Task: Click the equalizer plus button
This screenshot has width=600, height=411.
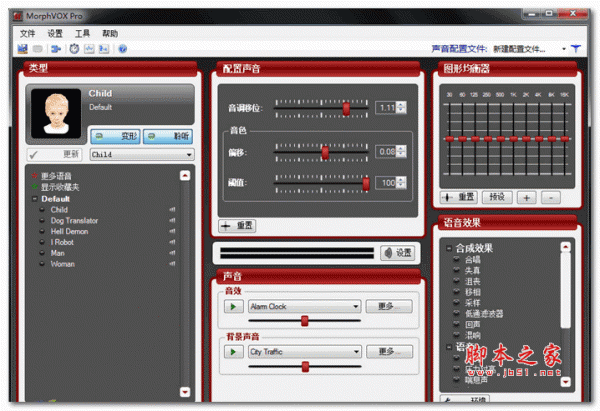Action: [x=527, y=198]
